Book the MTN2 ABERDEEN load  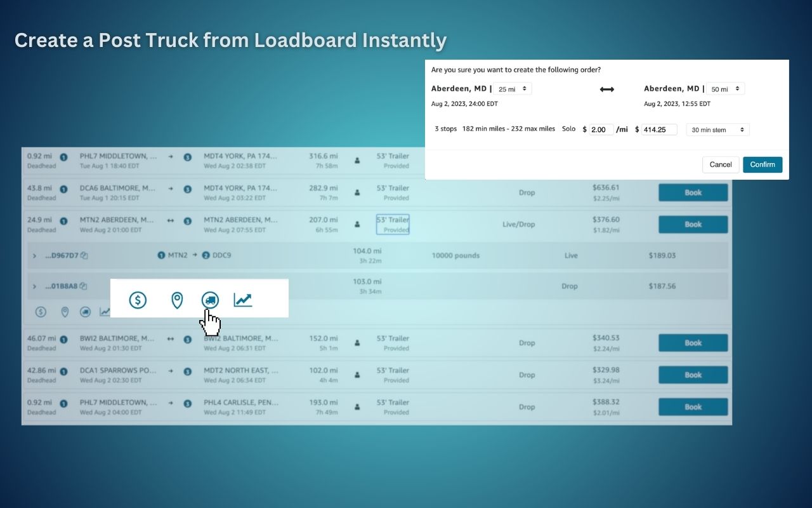pos(693,224)
